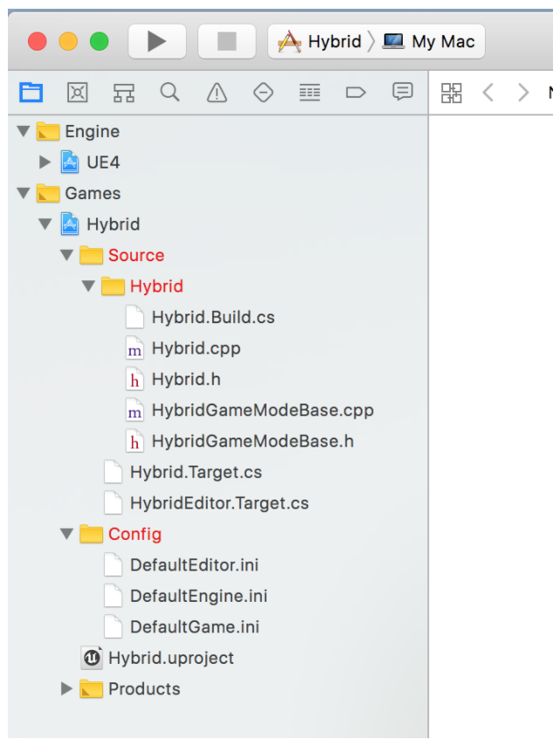Open the Hybrid scheme selector
The image size is (560, 746).
(321, 41)
